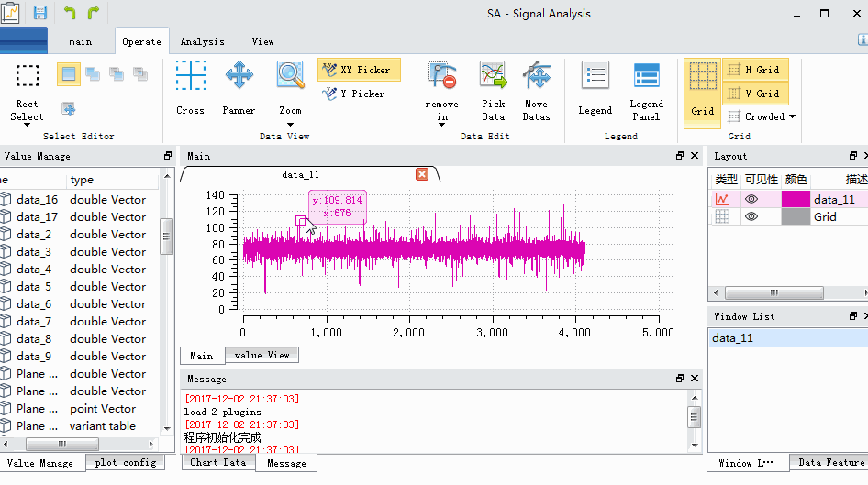868x485 pixels.
Task: Hide the Grid layer eye icon
Action: pos(751,216)
